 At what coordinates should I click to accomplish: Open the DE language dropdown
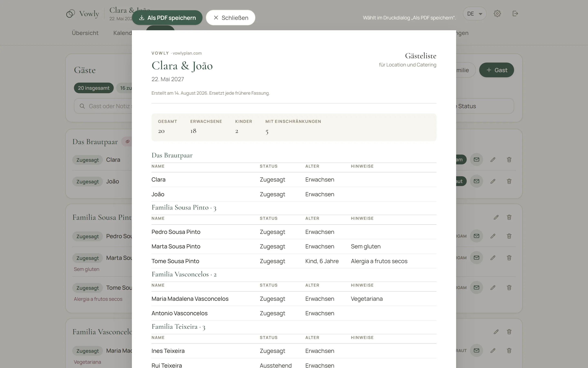click(474, 14)
